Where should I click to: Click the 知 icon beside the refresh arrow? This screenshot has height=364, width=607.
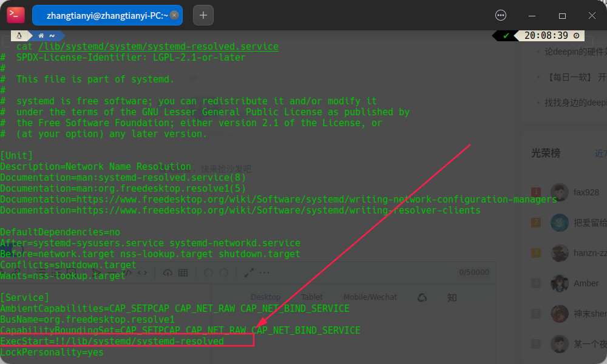(x=452, y=297)
